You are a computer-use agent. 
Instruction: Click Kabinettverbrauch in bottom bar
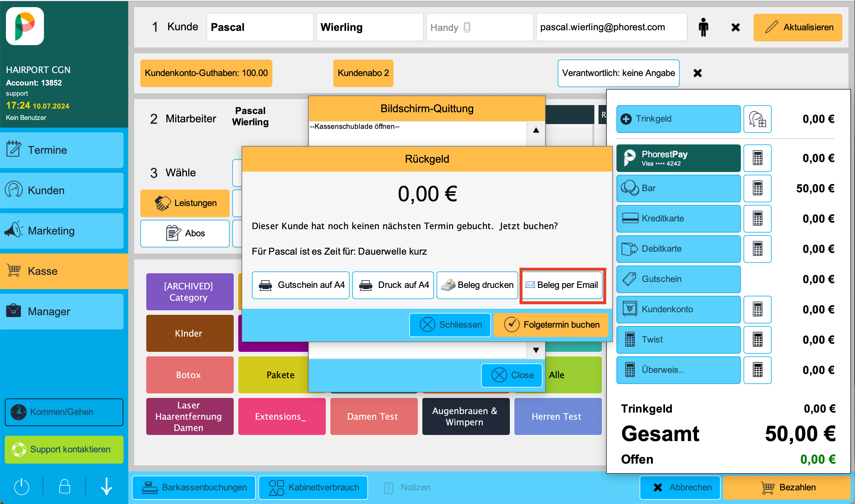(313, 487)
